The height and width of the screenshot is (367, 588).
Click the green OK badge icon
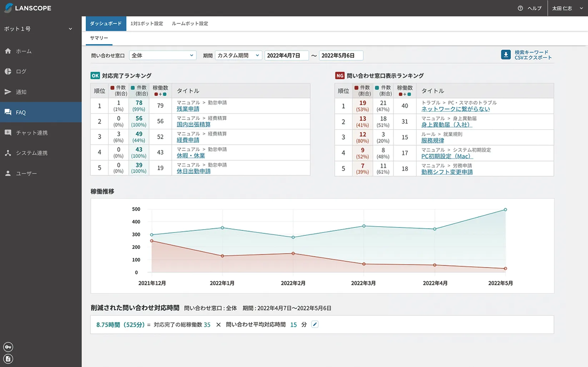(x=95, y=75)
